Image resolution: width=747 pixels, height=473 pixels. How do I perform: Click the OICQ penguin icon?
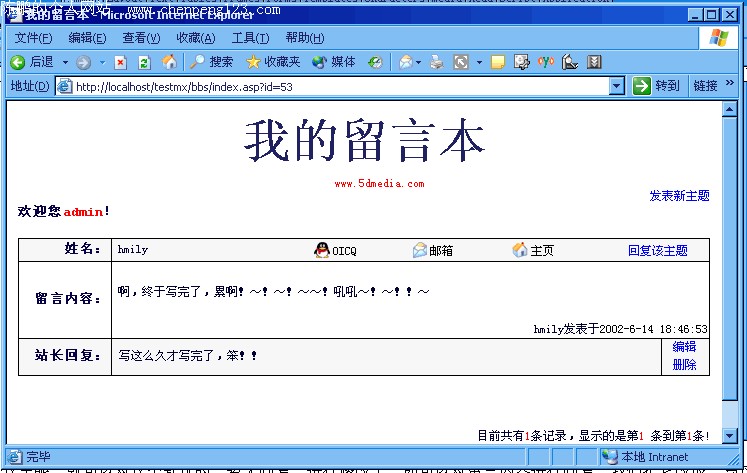pyautogui.click(x=322, y=250)
